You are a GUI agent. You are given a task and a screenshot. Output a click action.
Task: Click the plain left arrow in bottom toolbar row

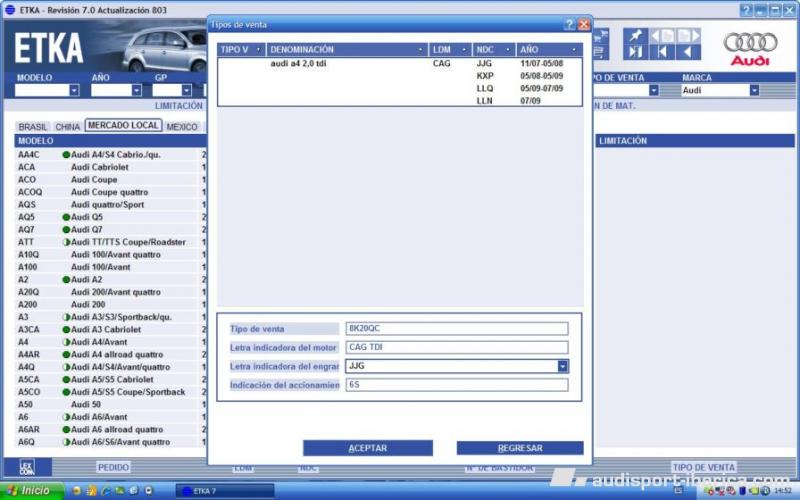(688, 52)
